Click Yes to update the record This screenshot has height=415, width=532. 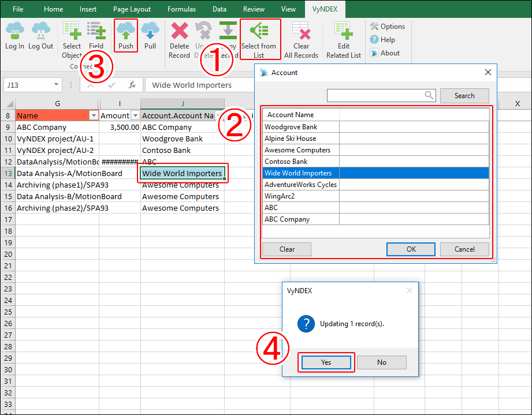[326, 362]
